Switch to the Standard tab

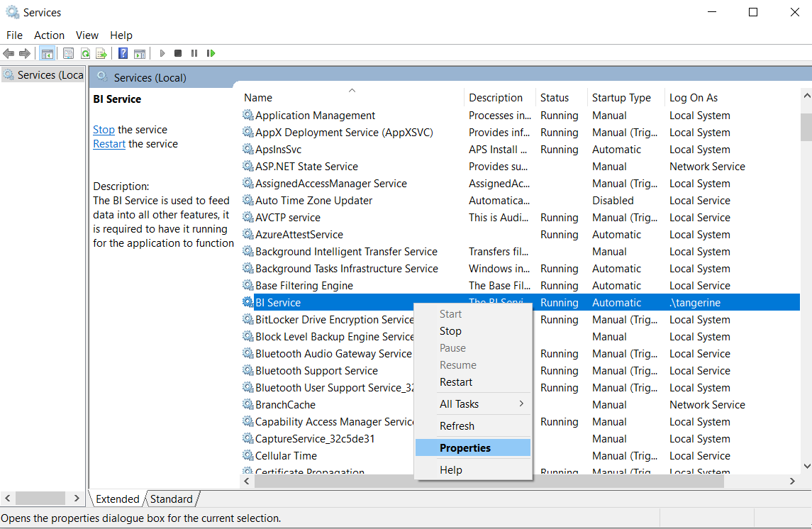[x=172, y=499]
